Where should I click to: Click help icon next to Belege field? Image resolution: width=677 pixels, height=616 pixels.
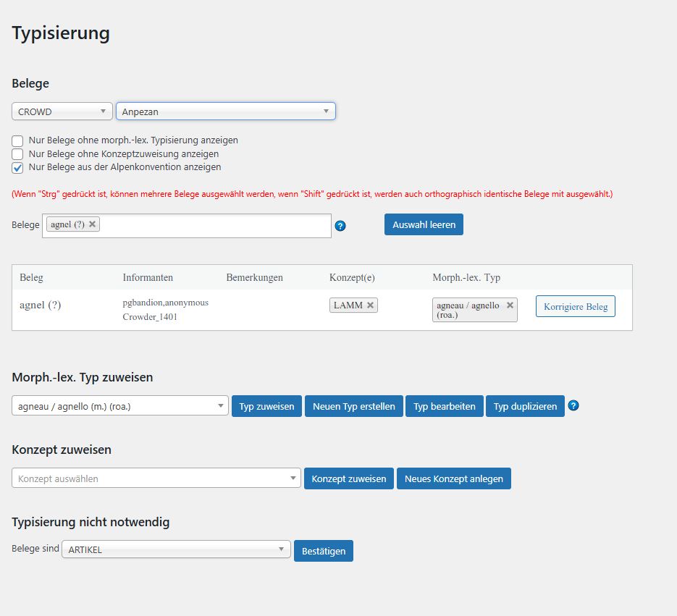340,226
